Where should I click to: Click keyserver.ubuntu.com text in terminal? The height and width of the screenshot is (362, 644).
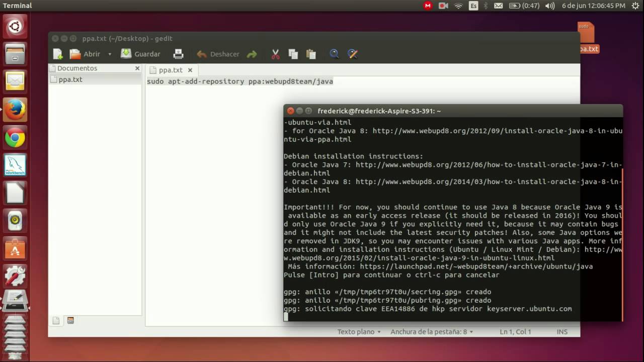tap(529, 309)
